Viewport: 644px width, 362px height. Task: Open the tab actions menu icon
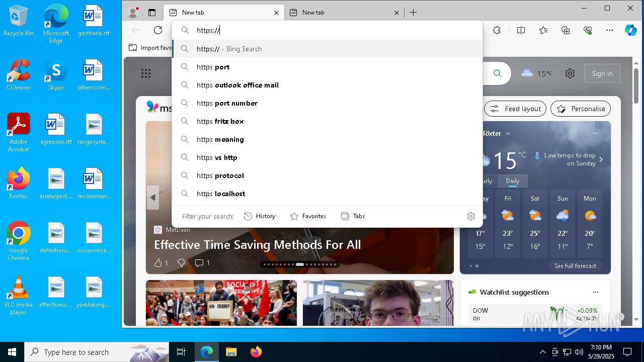tap(152, 13)
